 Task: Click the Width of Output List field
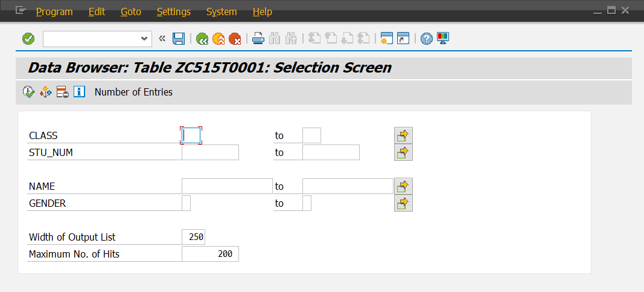(194, 237)
